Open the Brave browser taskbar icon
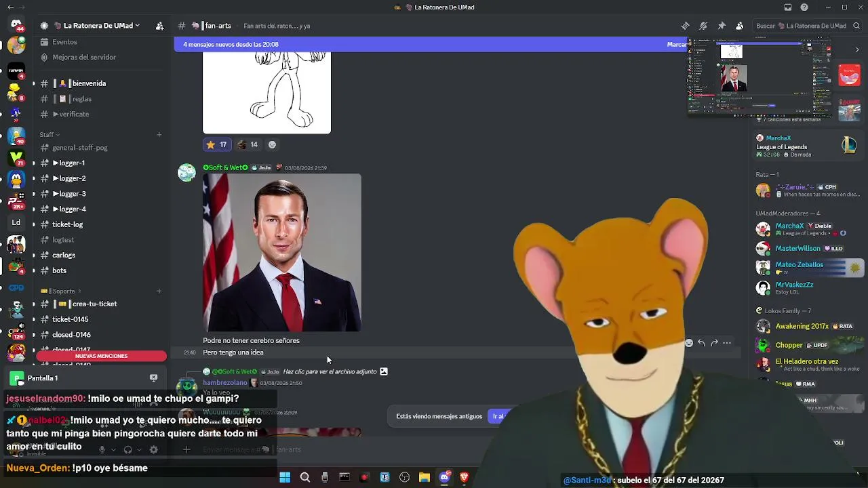This screenshot has width=868, height=488. [x=464, y=478]
